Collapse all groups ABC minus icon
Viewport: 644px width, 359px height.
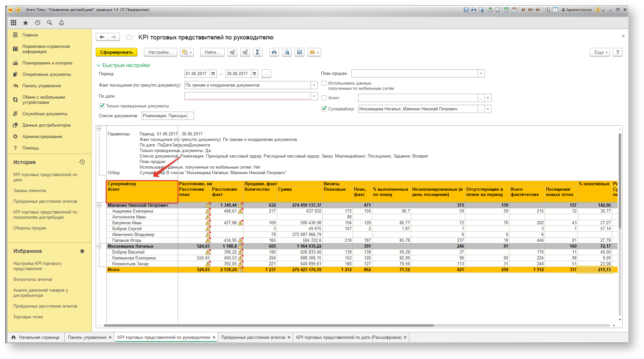(232, 52)
